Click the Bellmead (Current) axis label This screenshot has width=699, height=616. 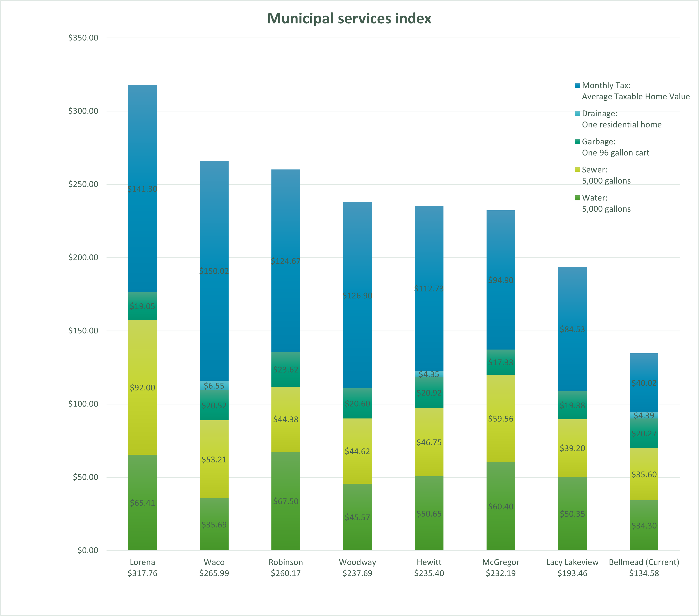644,562
